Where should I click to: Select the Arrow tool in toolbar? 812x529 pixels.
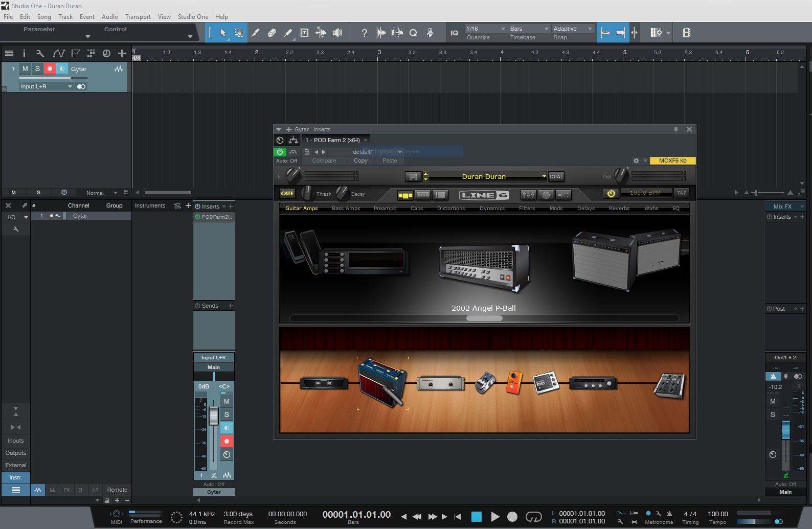pyautogui.click(x=223, y=33)
